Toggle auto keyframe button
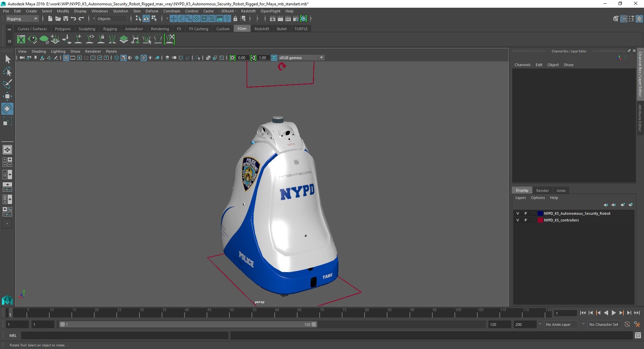This screenshot has width=644, height=349. (627, 325)
